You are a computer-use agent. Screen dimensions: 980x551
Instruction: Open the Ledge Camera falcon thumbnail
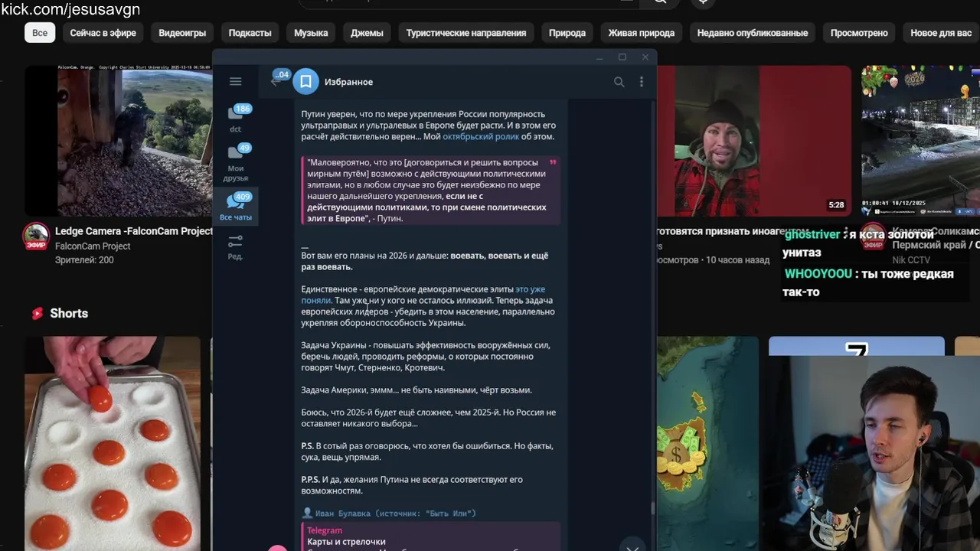(x=119, y=141)
